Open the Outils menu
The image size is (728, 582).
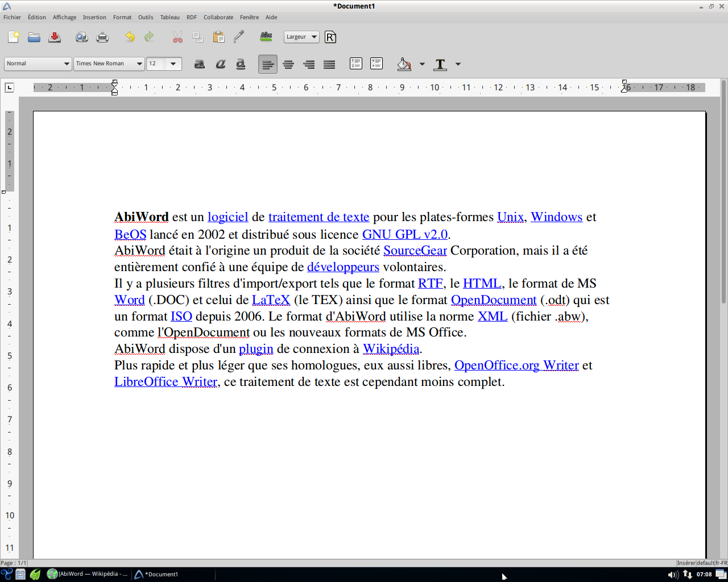click(146, 17)
